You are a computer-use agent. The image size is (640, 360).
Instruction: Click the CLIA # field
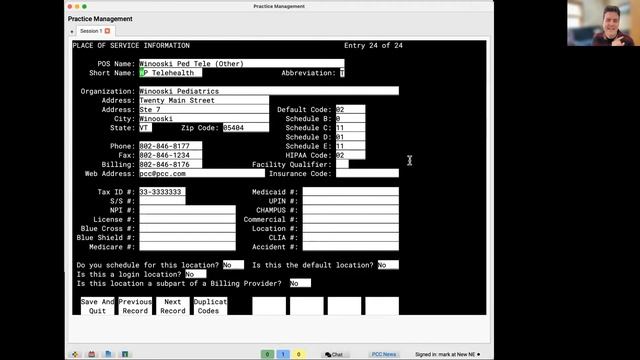coord(351,238)
